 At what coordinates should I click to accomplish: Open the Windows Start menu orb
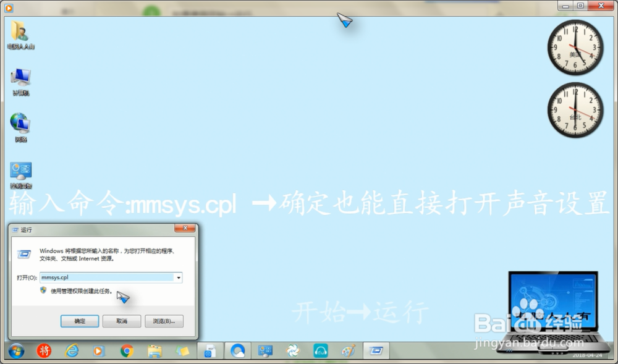coord(16,350)
